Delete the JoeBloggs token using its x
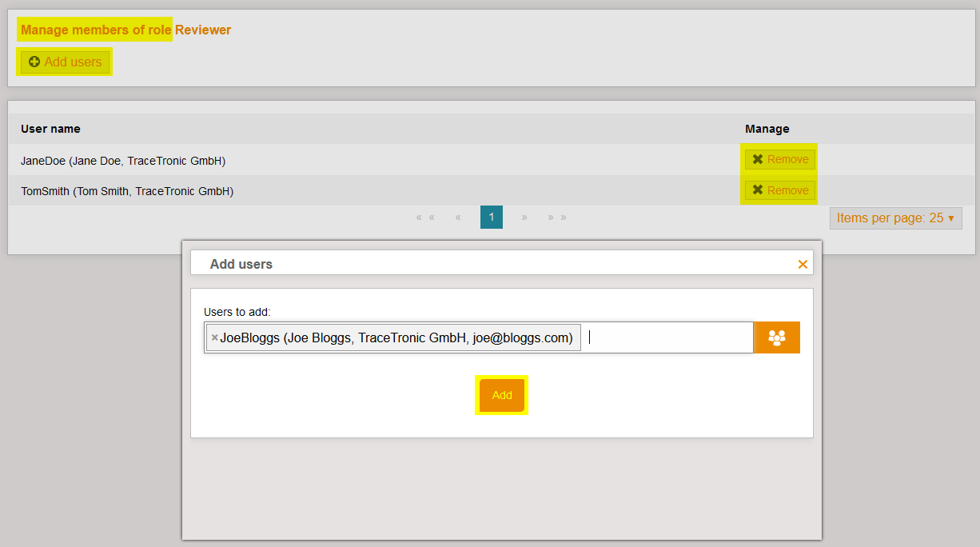This screenshot has width=980, height=547. (x=214, y=338)
